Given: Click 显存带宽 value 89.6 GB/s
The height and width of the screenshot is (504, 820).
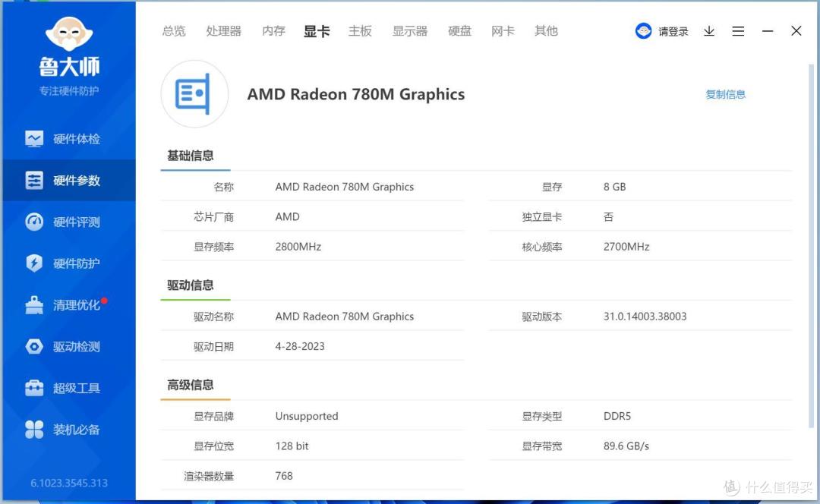Looking at the screenshot, I should pos(626,446).
